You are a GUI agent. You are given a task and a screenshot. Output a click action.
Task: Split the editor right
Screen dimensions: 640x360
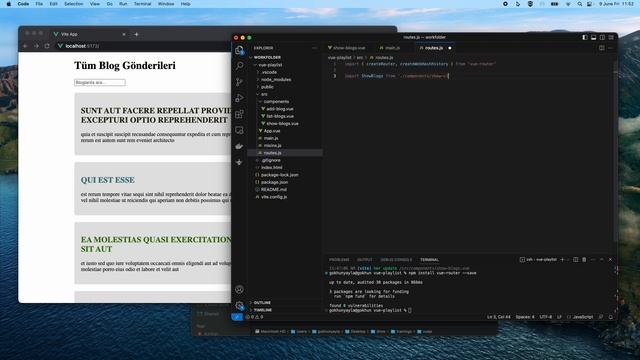[602, 48]
